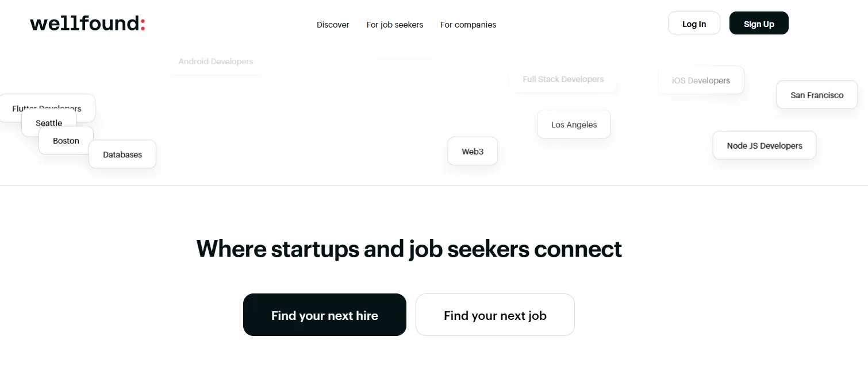Click Find your next job

click(x=495, y=315)
